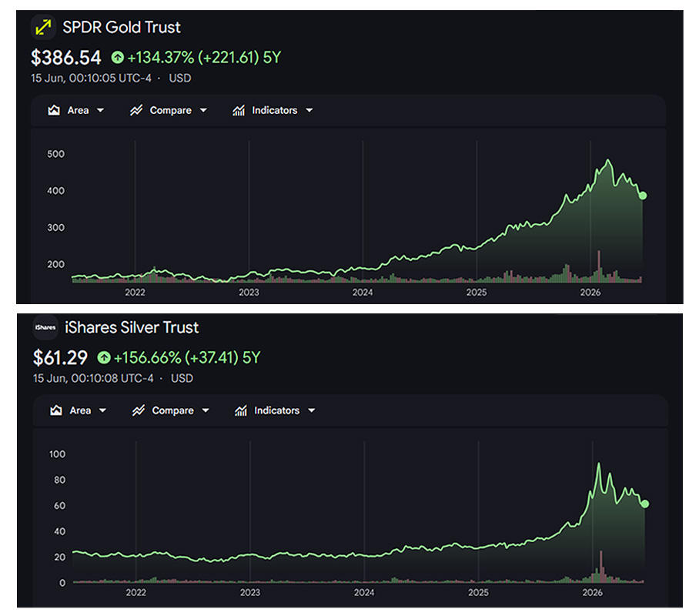Open the Compare dropdown arrow in silver chart
The image size is (699, 616).
pyautogui.click(x=206, y=410)
